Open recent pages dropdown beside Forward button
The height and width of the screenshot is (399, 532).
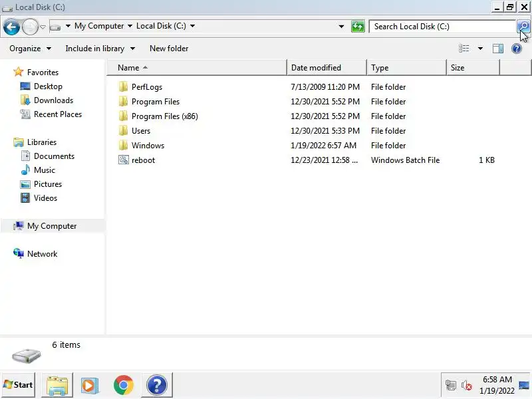tap(43, 27)
